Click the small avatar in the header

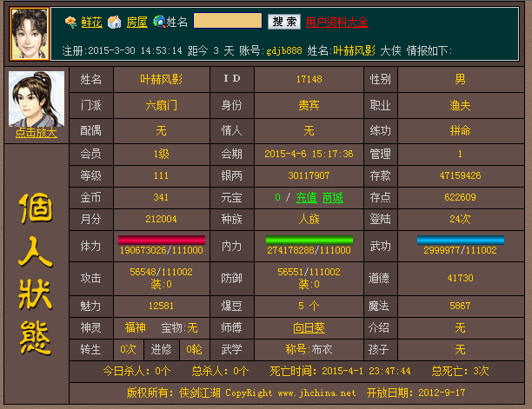(30, 34)
